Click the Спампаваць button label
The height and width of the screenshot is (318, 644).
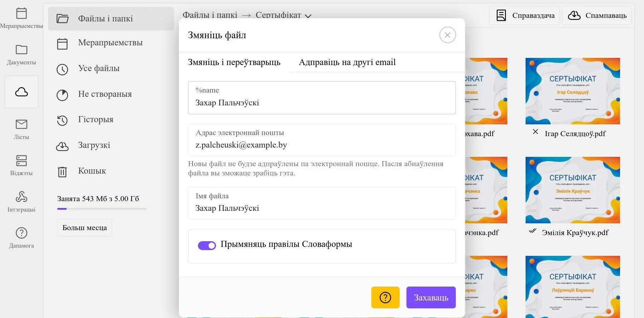tap(606, 15)
